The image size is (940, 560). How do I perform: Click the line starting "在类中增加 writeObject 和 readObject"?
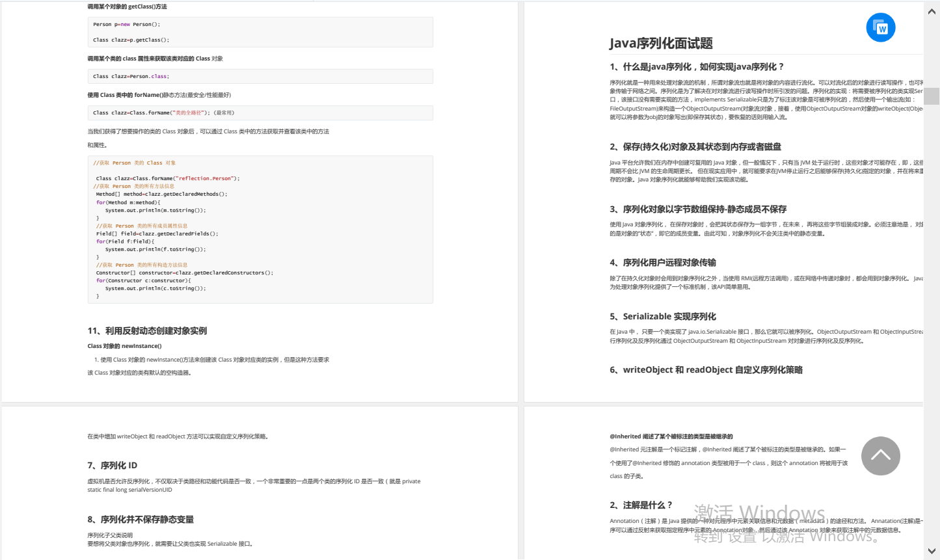[x=178, y=436]
